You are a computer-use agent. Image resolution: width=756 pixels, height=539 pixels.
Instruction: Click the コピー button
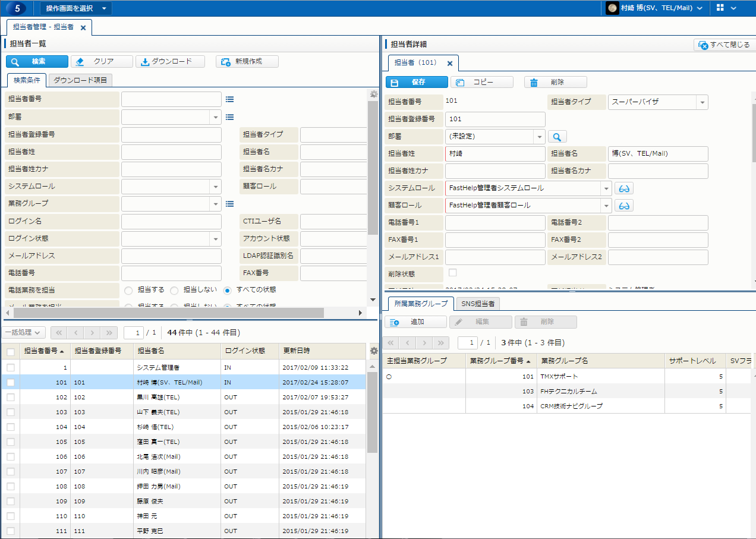tap(481, 83)
